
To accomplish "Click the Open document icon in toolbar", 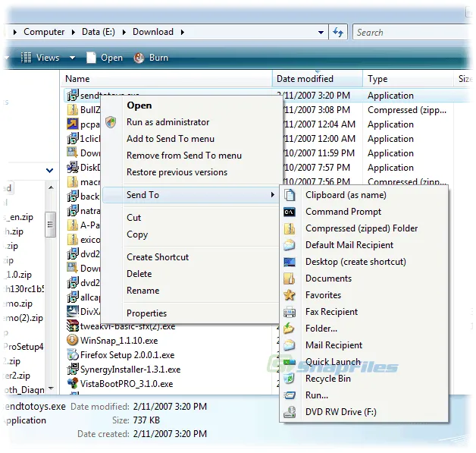I will tap(91, 58).
